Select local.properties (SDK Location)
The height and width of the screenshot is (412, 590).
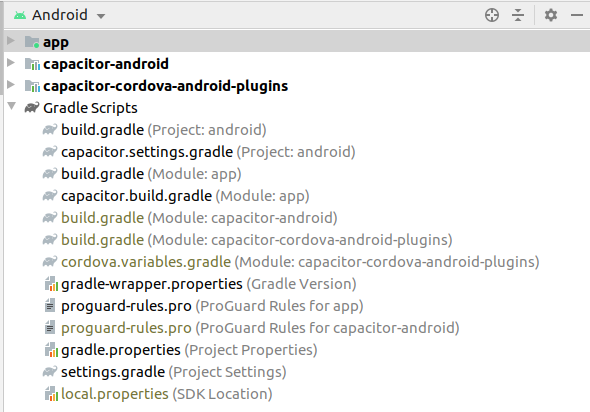click(166, 394)
